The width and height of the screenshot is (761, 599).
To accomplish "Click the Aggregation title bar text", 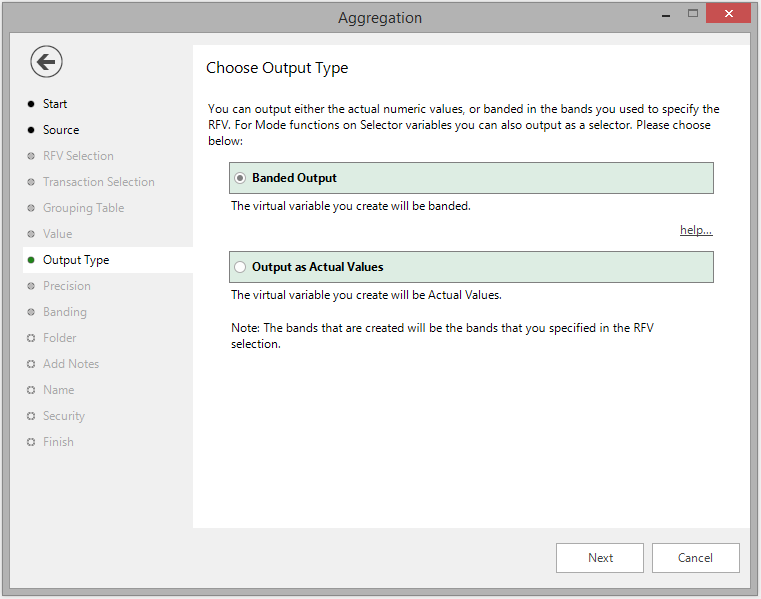I will click(380, 18).
